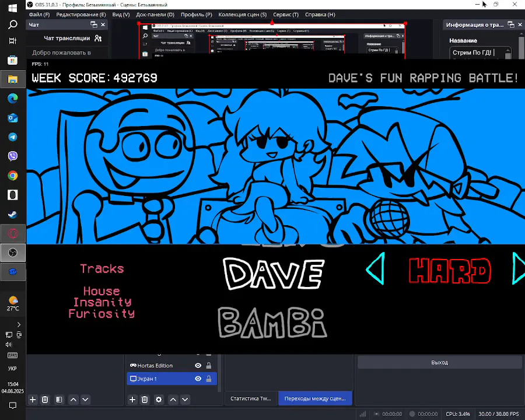Open the Док-панели menu
The width and height of the screenshot is (525, 420).
[155, 15]
